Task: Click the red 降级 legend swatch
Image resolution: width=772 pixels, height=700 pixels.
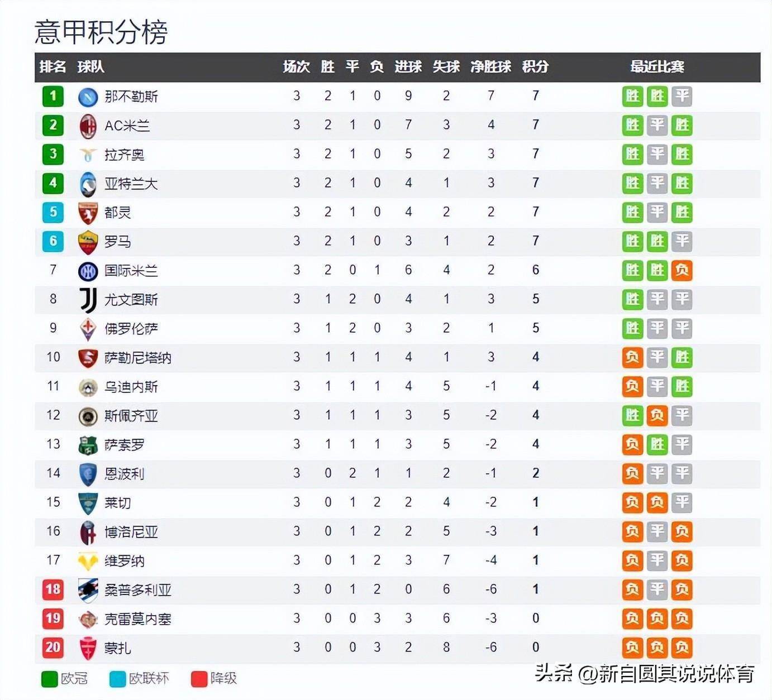Action: pyautogui.click(x=199, y=679)
